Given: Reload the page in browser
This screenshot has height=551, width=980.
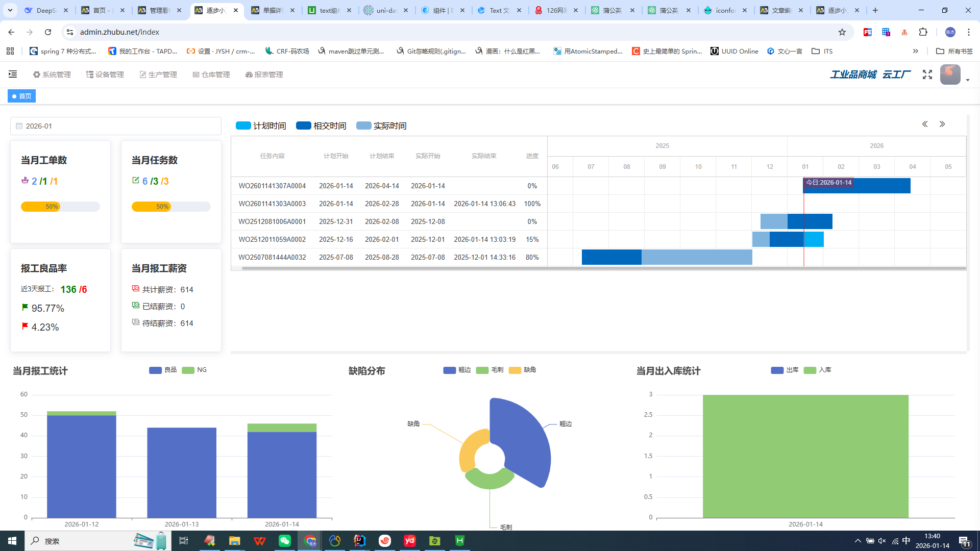Looking at the screenshot, I should tap(48, 32).
